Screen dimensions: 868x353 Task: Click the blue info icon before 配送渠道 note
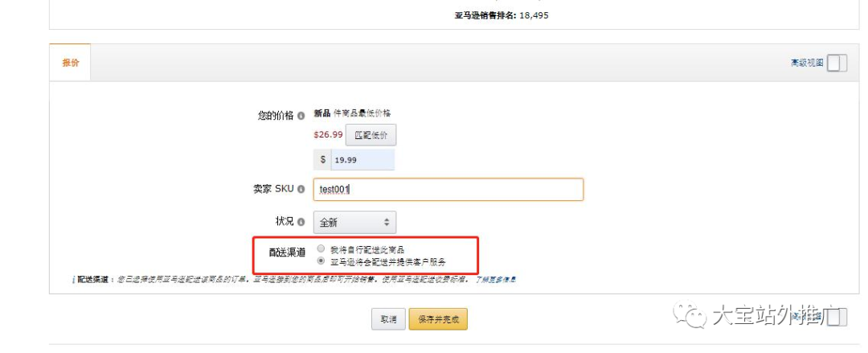[73, 280]
